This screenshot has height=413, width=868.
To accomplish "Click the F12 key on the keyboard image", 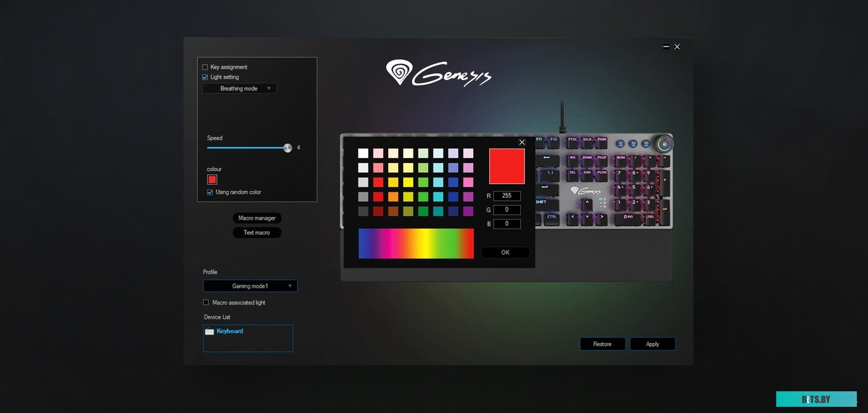I will pos(554,142).
